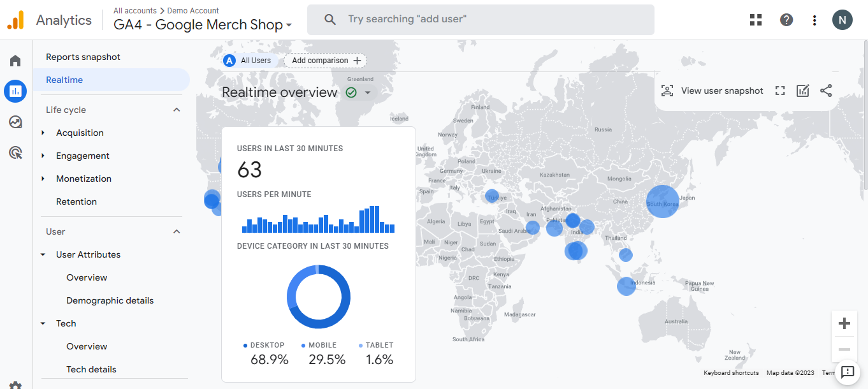Open the Explore icon in left rail
The height and width of the screenshot is (389, 868).
pyautogui.click(x=15, y=122)
